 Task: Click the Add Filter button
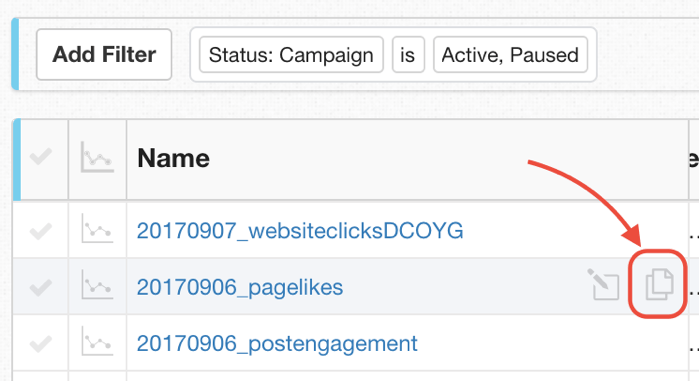pyautogui.click(x=104, y=55)
